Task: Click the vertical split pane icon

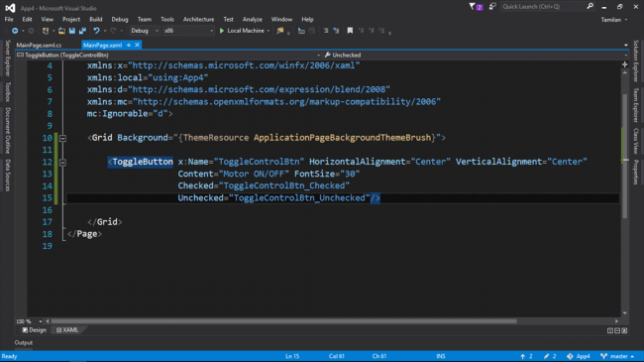Action: (610, 330)
